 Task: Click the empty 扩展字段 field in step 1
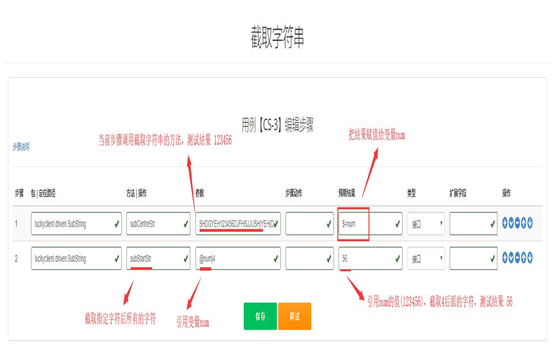pos(473,224)
